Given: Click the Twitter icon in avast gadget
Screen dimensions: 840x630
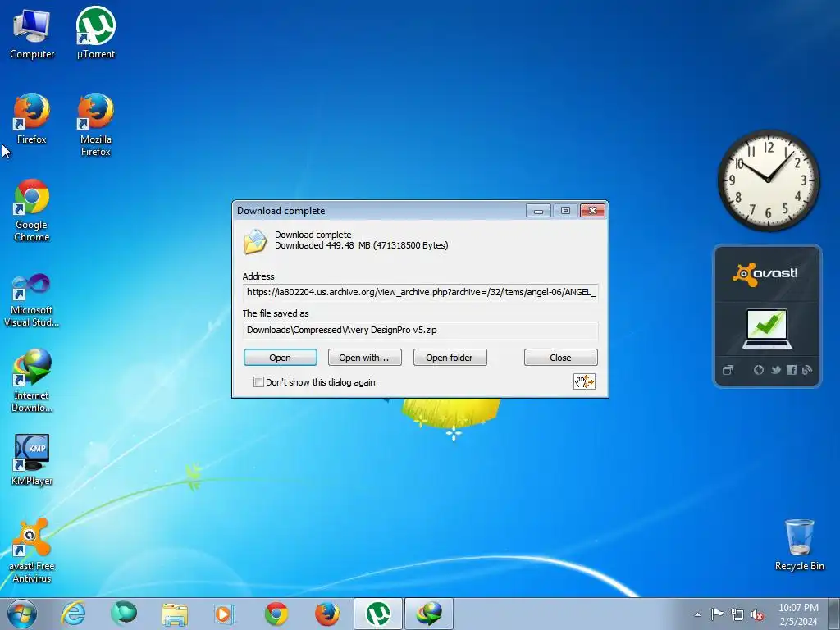Looking at the screenshot, I should 776,370.
